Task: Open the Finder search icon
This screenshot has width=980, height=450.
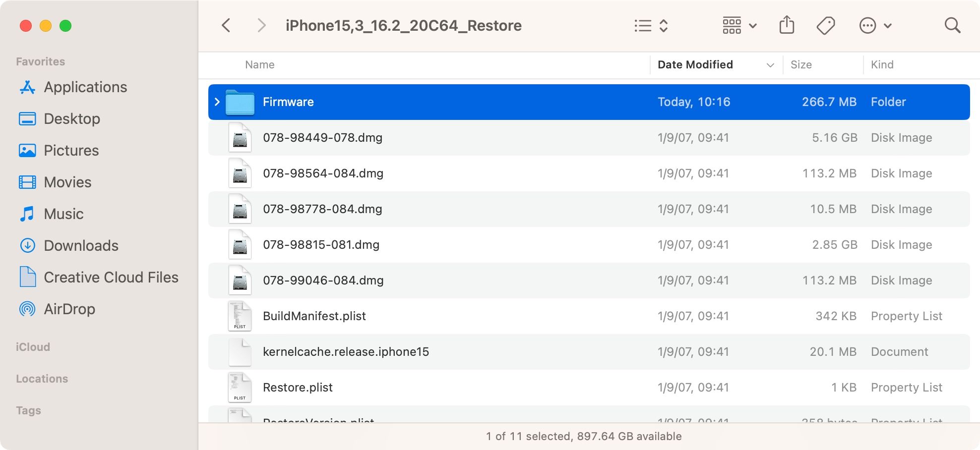Action: click(952, 25)
